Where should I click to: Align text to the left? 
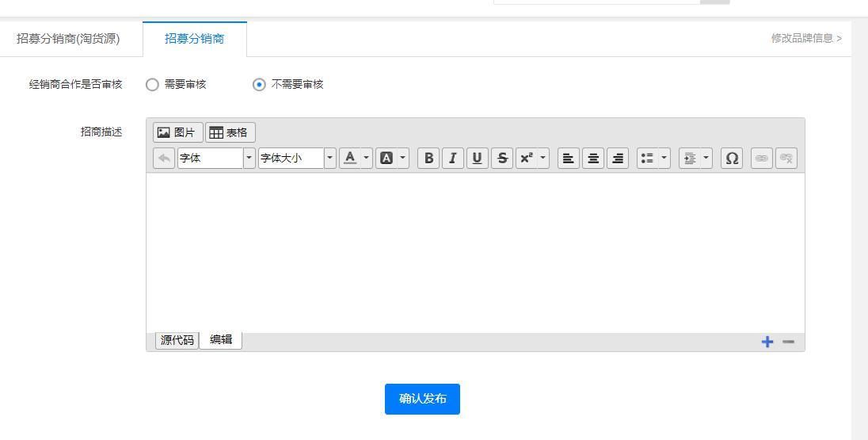pyautogui.click(x=569, y=159)
